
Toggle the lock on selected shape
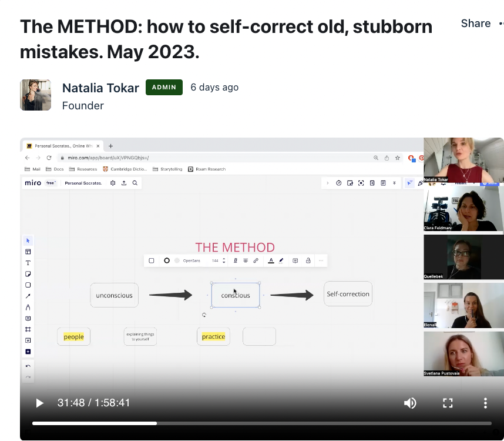[x=308, y=260]
